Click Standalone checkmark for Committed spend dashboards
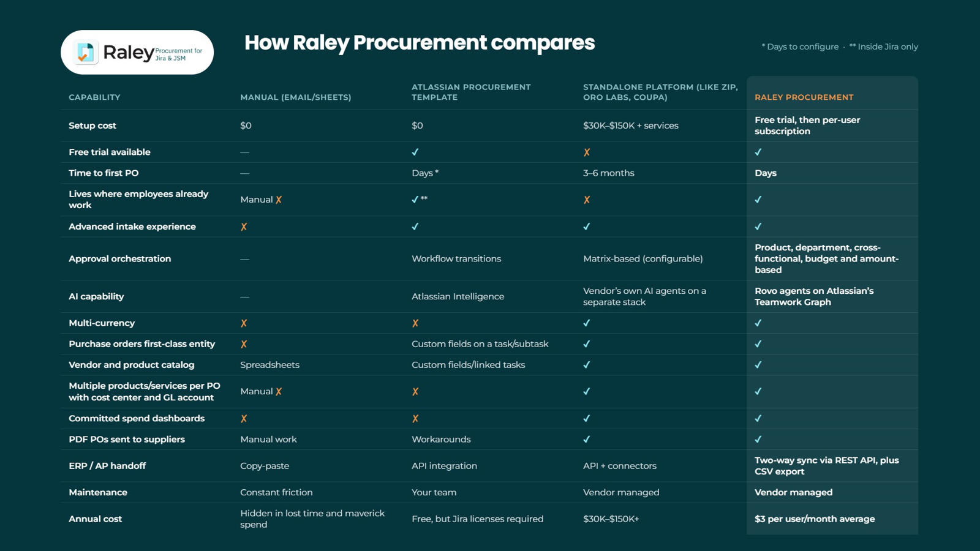The image size is (980, 551). coord(587,419)
